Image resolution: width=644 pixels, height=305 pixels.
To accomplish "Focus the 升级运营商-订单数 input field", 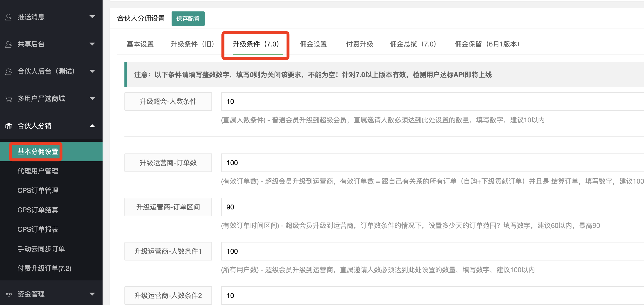I will point(433,163).
